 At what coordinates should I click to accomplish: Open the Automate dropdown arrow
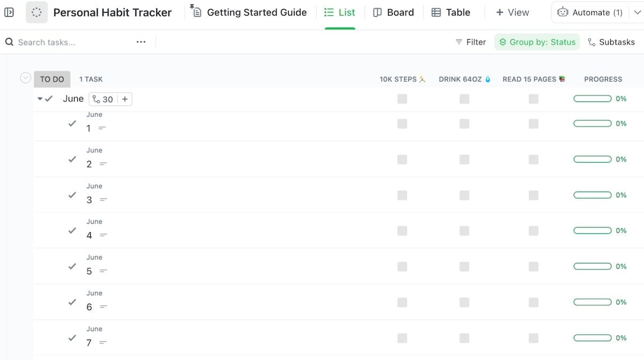pyautogui.click(x=638, y=12)
